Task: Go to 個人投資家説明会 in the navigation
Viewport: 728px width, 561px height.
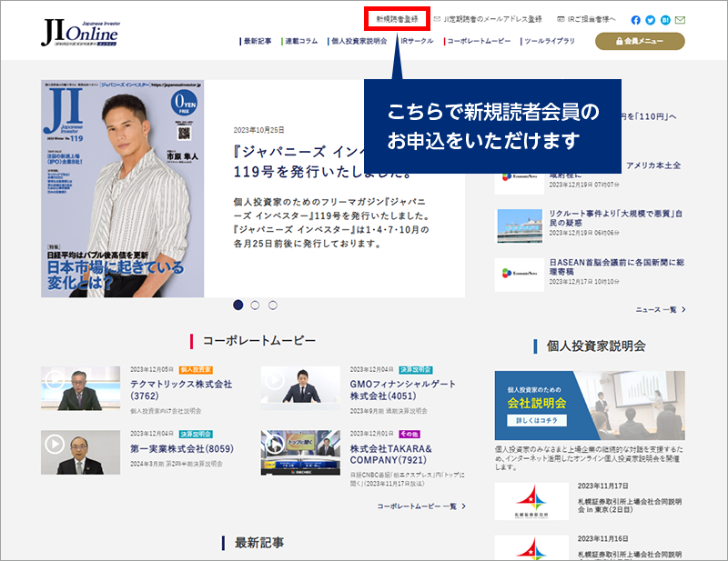Action: click(x=359, y=41)
